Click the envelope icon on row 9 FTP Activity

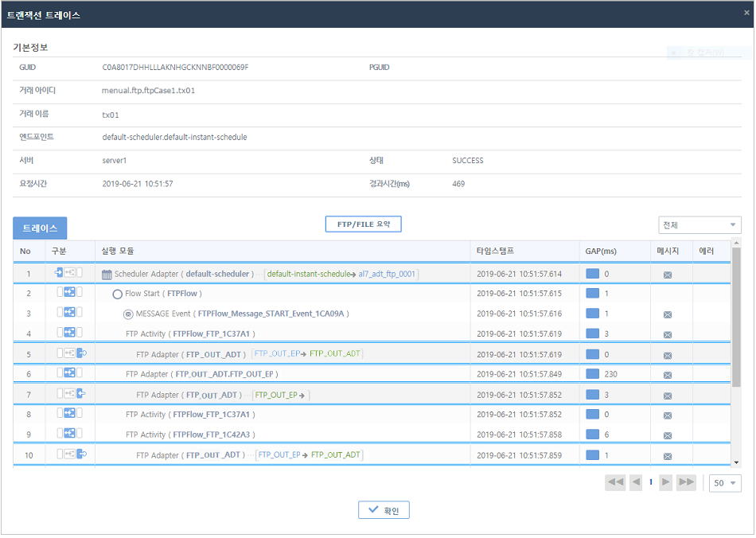(x=669, y=433)
